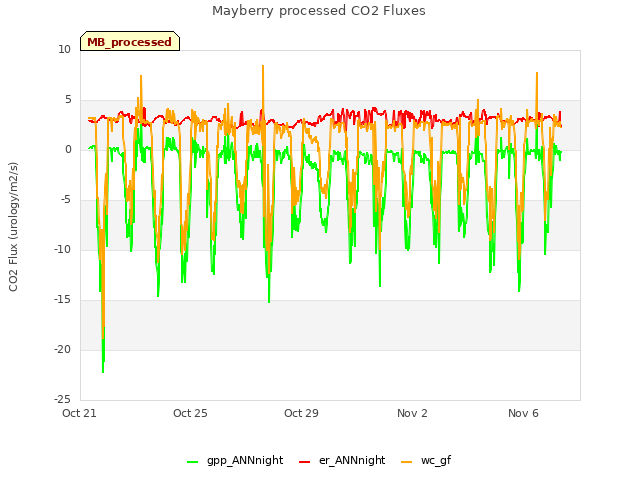640x480 pixels.
Task: Click the Nov 2 x-axis label
Action: click(412, 413)
